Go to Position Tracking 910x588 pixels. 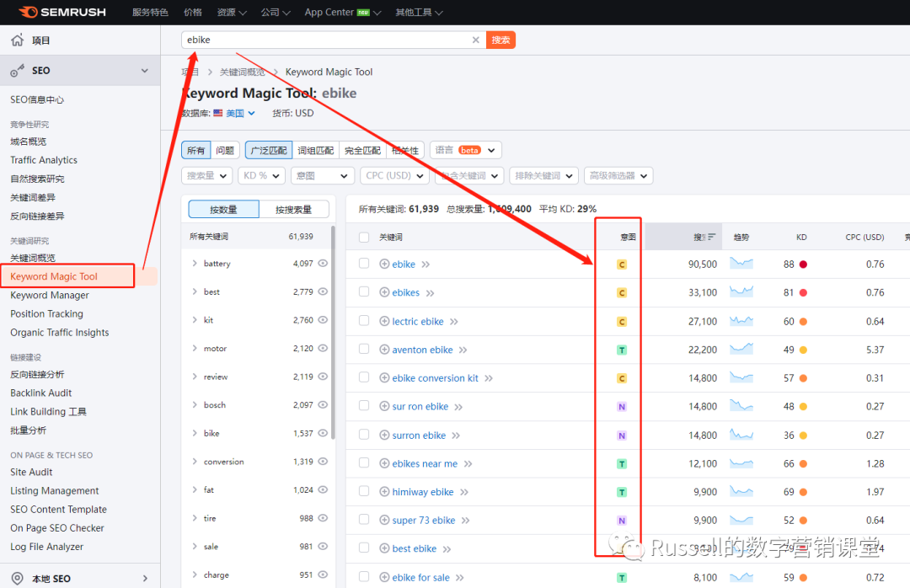pos(46,314)
